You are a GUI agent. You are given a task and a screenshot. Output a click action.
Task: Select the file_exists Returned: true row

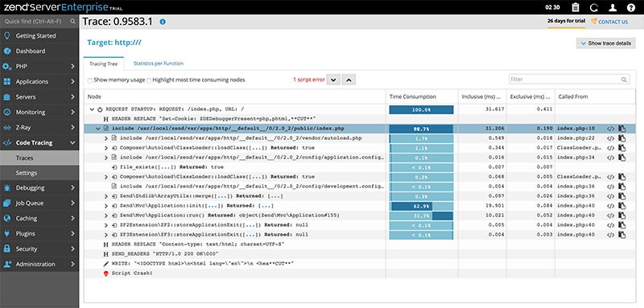pyautogui.click(x=359, y=167)
